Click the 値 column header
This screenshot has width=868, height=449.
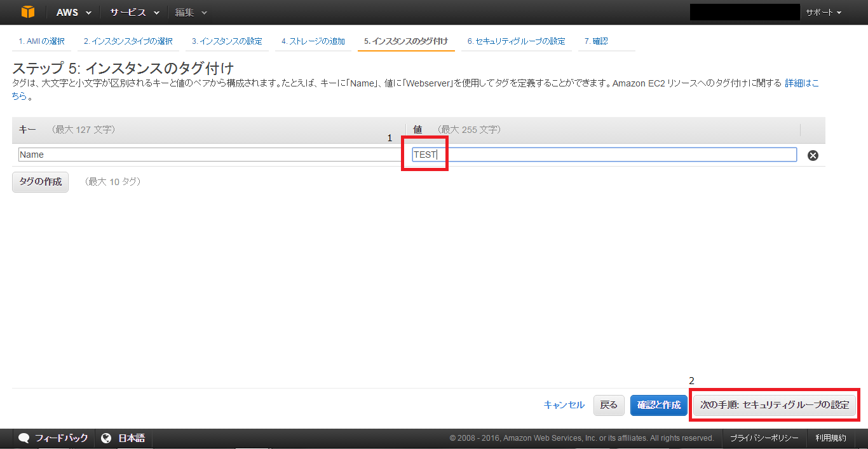[417, 130]
